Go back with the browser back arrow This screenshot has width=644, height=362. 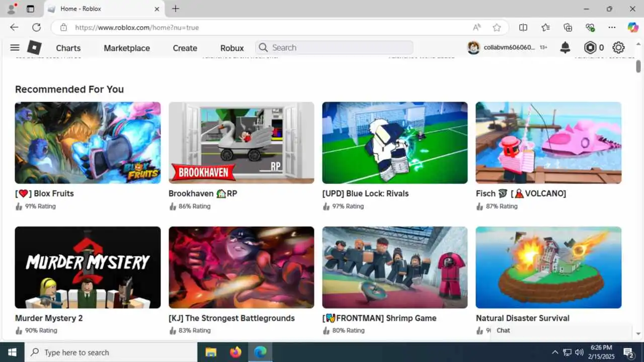(x=14, y=28)
